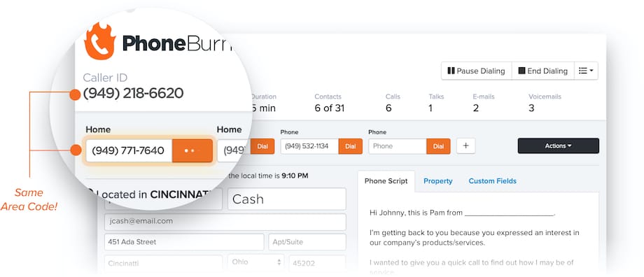Click the PhoneBurner flame phone logo

100,41
